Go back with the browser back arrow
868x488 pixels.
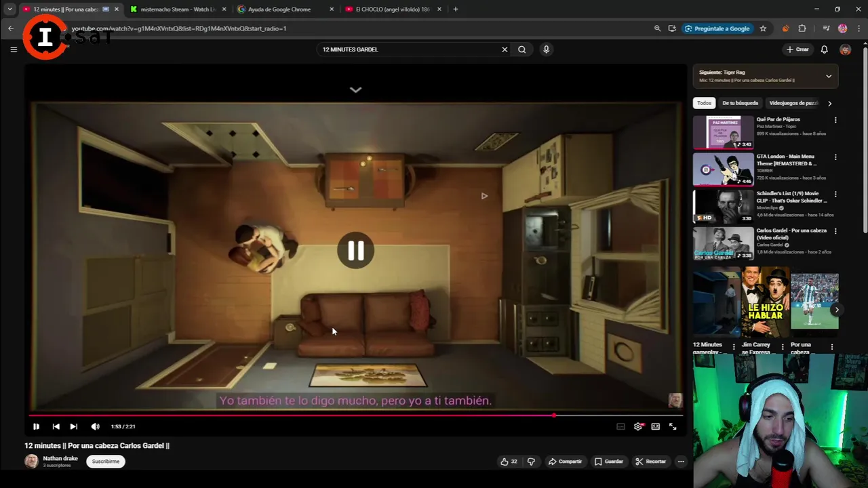click(11, 28)
